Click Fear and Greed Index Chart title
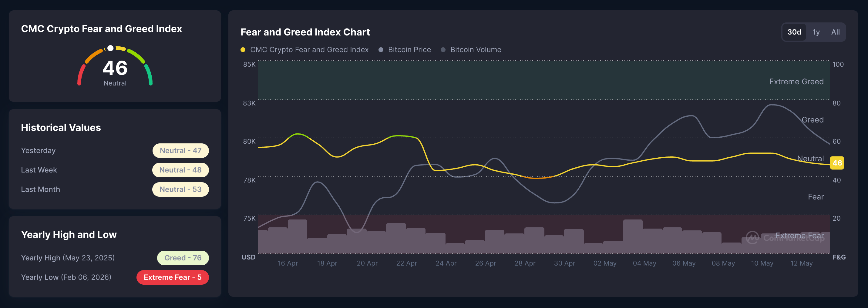This screenshot has width=868, height=308. pos(305,32)
